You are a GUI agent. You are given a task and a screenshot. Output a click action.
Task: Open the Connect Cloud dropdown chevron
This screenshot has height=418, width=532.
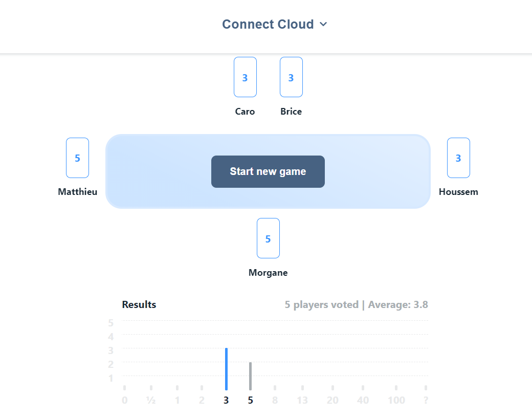[323, 24]
